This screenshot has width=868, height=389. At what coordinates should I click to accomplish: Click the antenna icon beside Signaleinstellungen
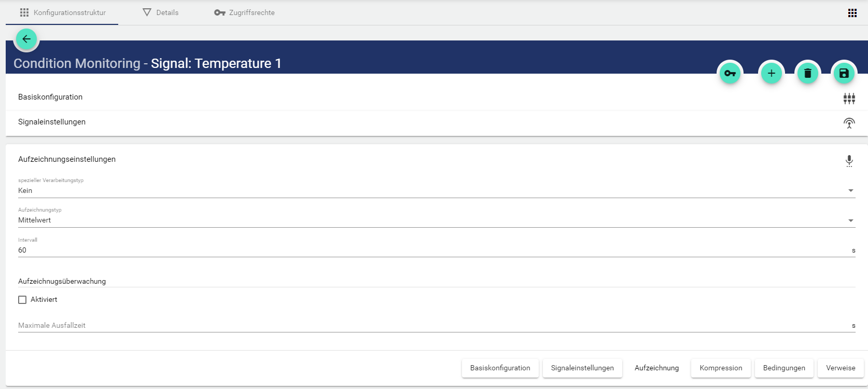(x=849, y=123)
